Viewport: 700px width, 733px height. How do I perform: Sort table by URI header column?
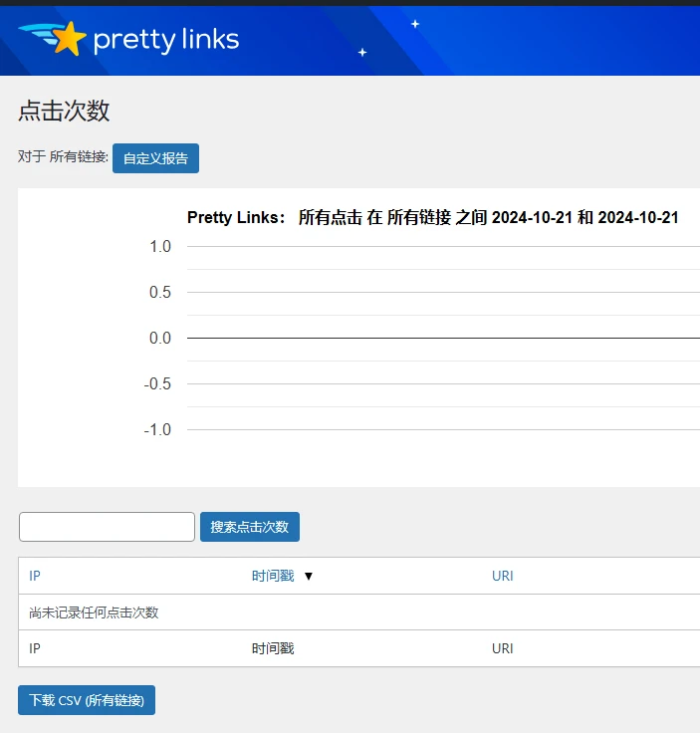502,576
